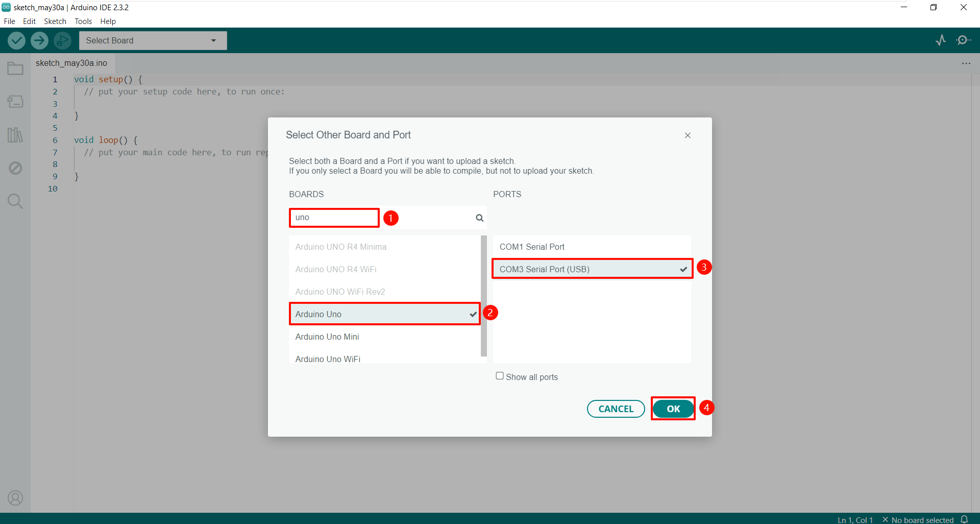The image size is (980, 524).
Task: Open the Sketchbook folder icon in sidebar
Action: coord(15,68)
